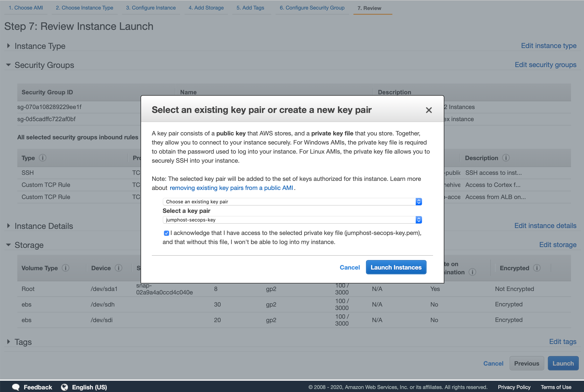Viewport: 584px width, 392px height.
Task: Click the Feedback speech bubble icon
Action: pyautogui.click(x=16, y=387)
